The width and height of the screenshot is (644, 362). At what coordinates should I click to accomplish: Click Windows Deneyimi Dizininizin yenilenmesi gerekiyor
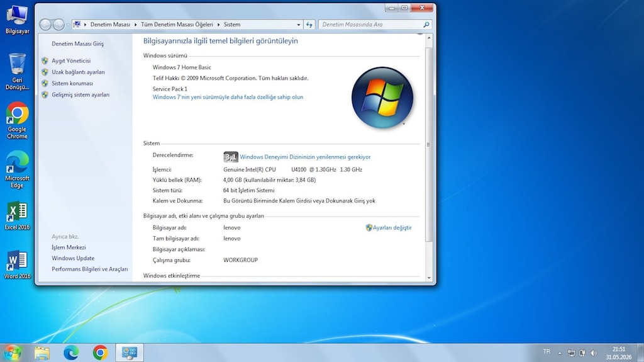click(x=305, y=157)
